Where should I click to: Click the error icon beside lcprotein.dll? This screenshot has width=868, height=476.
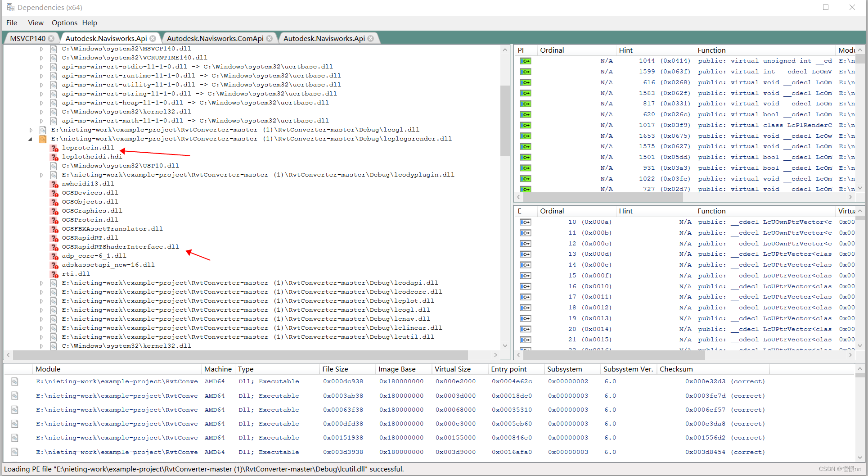54,148
